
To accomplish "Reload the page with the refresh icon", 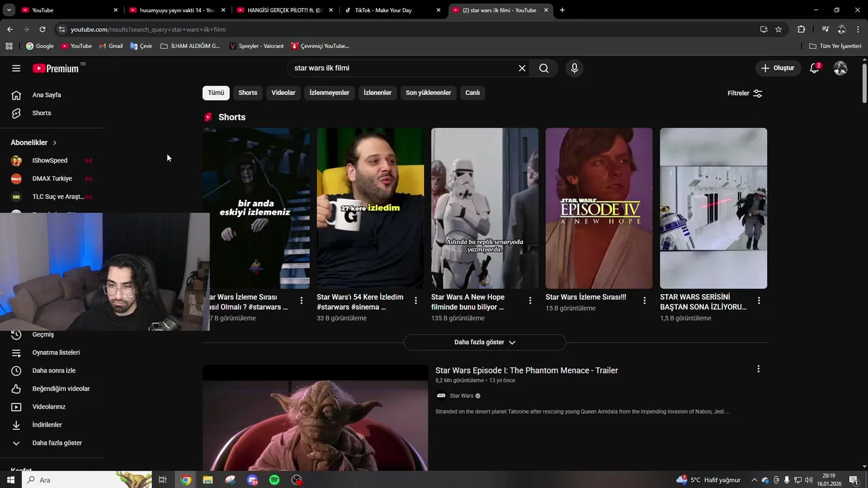I will click(x=42, y=29).
